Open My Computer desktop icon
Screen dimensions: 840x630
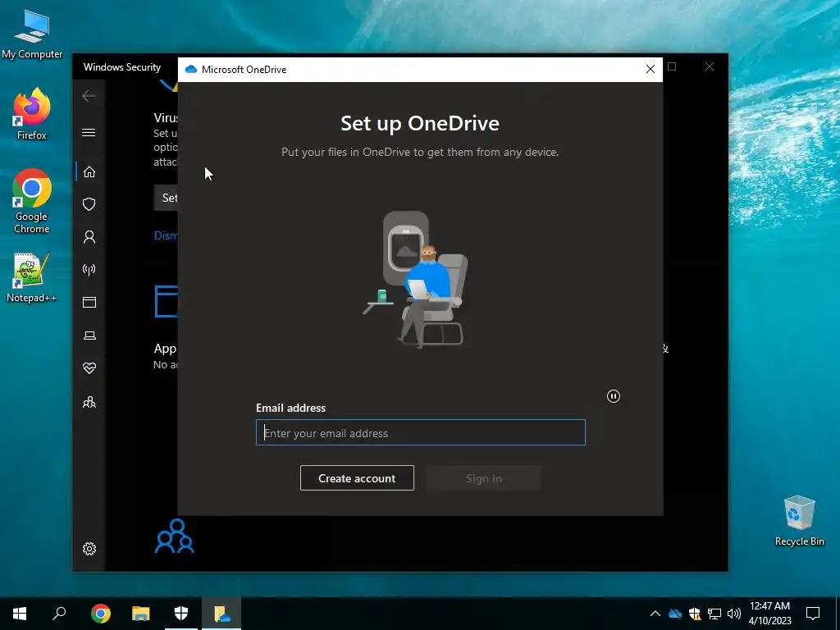pos(32,34)
